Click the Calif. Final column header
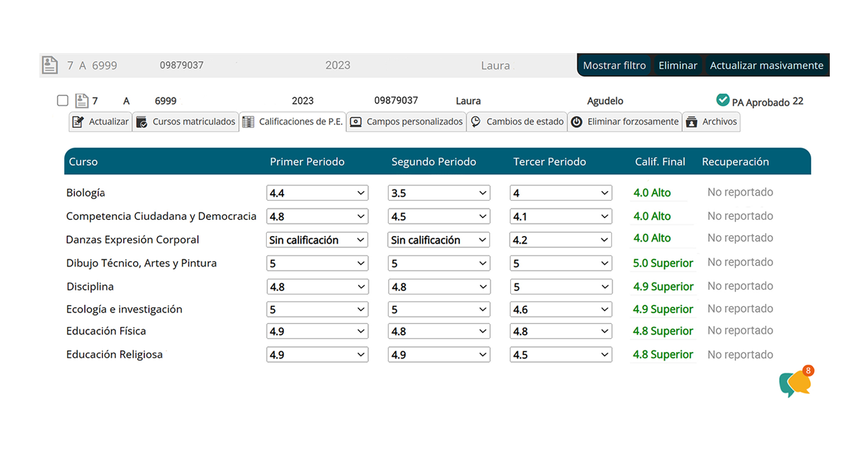This screenshot has width=868, height=463. 660,161
